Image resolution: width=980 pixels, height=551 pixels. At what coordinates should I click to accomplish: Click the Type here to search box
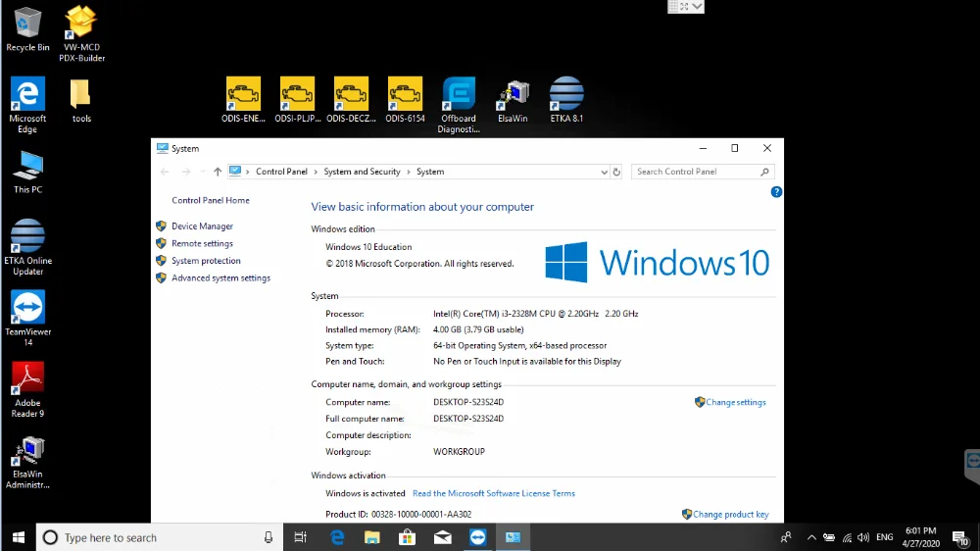click(x=160, y=537)
